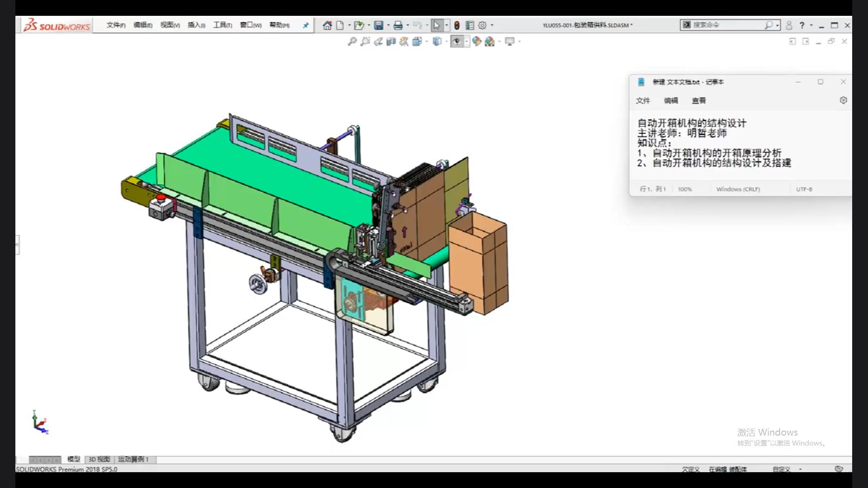The height and width of the screenshot is (488, 868).
Task: Expand the Hide/Show Items dropdown arrow
Action: tap(467, 42)
